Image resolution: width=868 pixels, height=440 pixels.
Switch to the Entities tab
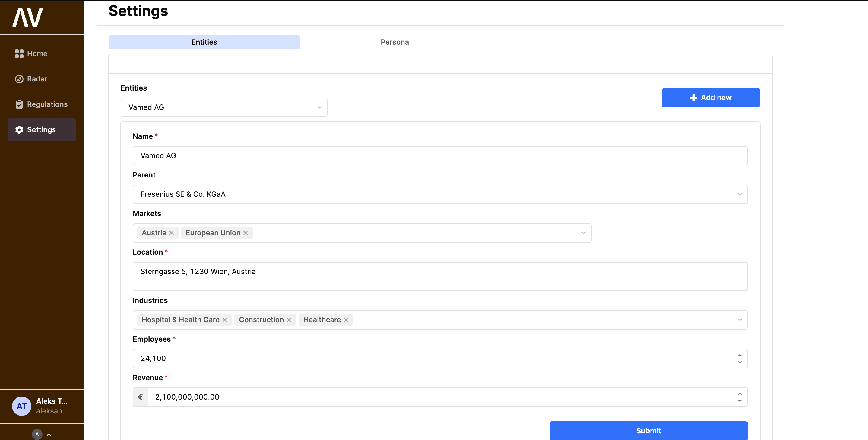point(204,42)
